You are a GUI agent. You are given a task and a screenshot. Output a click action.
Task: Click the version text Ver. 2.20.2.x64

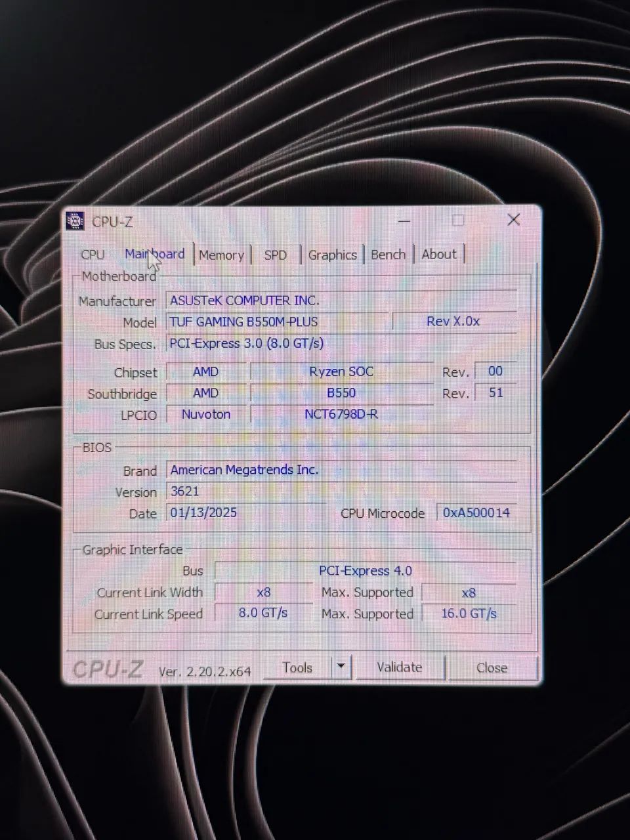(x=205, y=671)
